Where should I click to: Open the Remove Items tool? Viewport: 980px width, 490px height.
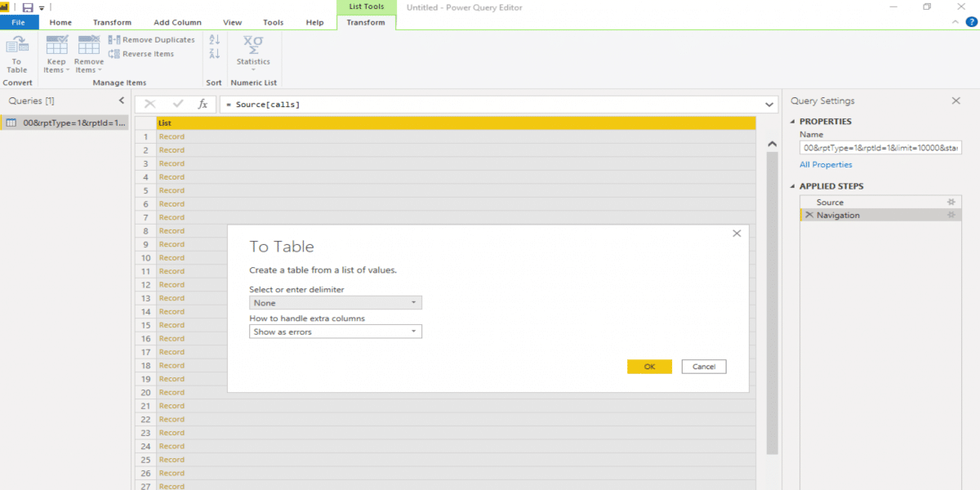click(89, 54)
